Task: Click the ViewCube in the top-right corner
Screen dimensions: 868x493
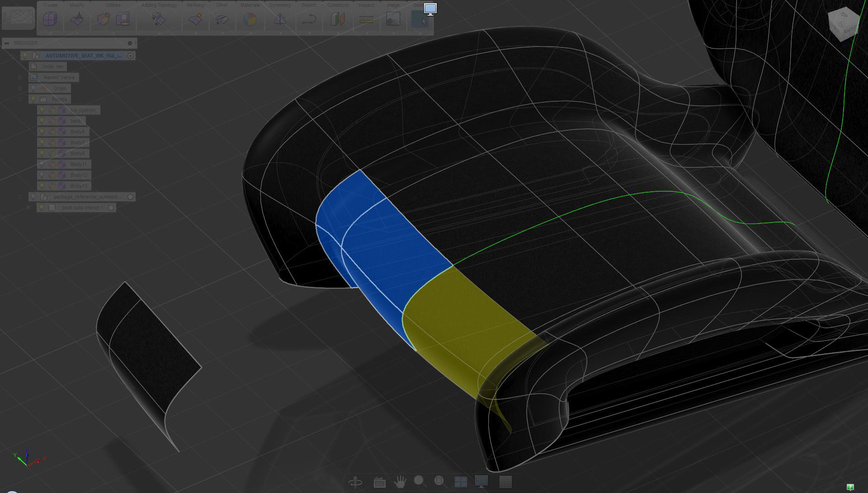Action: (x=843, y=25)
